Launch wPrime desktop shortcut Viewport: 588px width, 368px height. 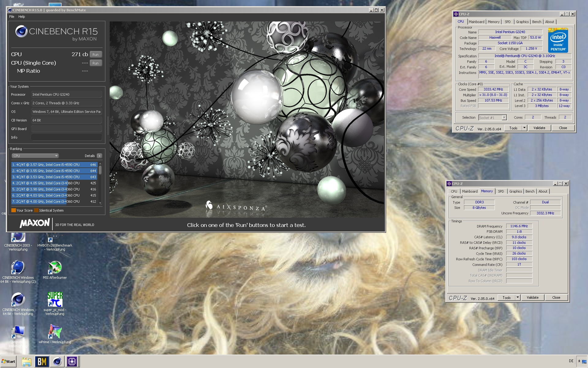coord(55,334)
